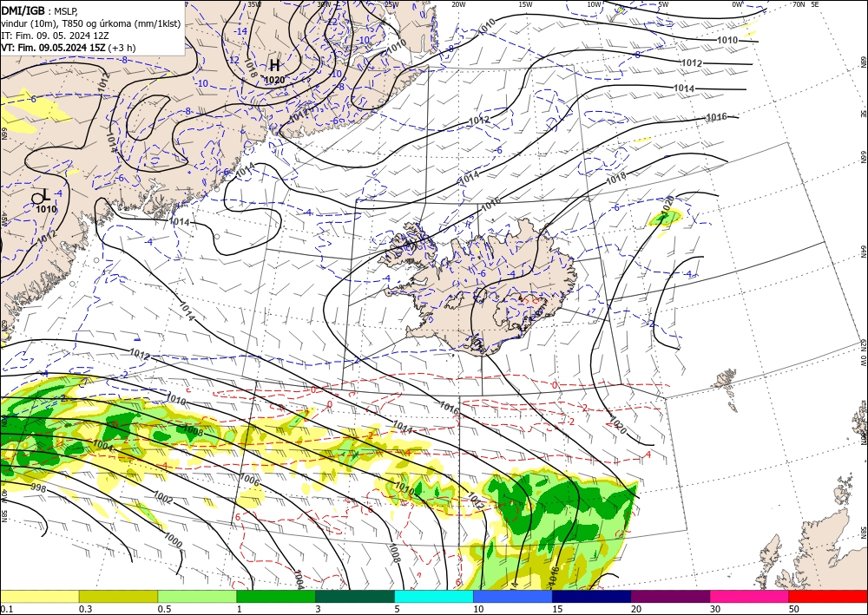Click the H high-pressure symbol over Greenland
The image size is (868, 615).
[x=274, y=65]
